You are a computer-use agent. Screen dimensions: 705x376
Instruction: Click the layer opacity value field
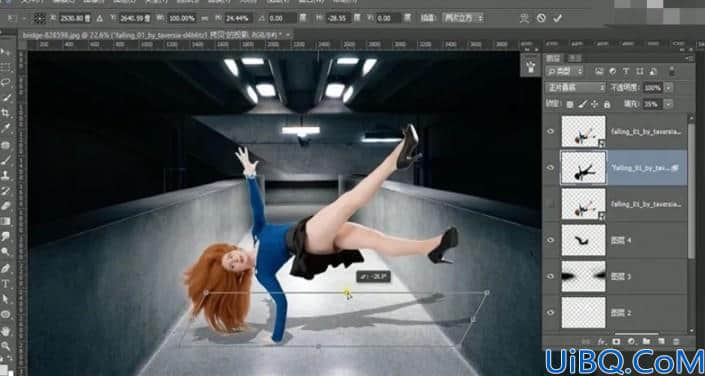click(x=653, y=87)
